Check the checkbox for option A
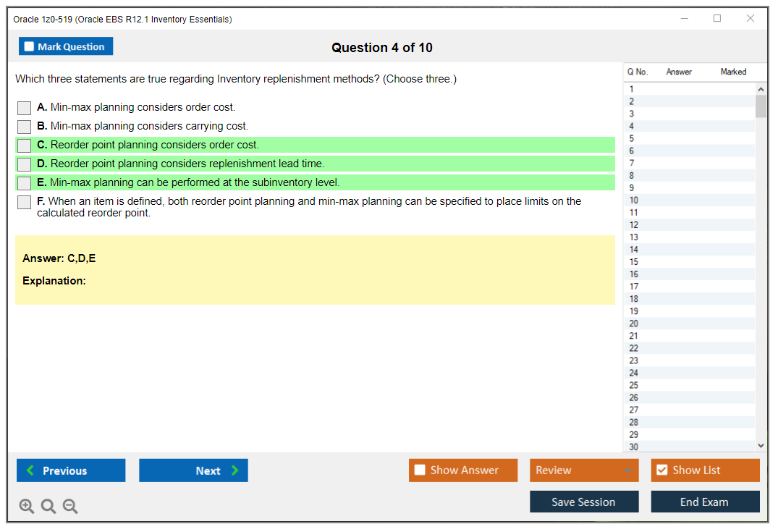This screenshot has height=532, width=778. (24, 107)
